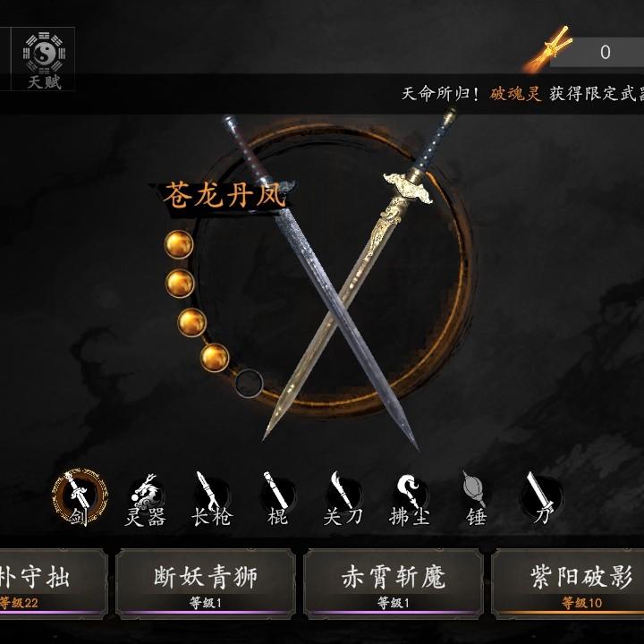Select the 紫阳破影 level 10 weapon card

tap(568, 583)
